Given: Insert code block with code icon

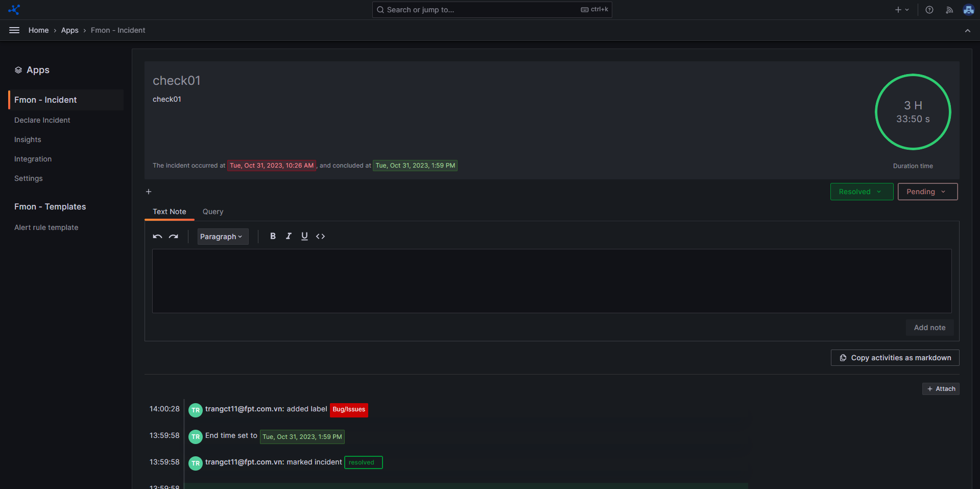Looking at the screenshot, I should point(320,236).
